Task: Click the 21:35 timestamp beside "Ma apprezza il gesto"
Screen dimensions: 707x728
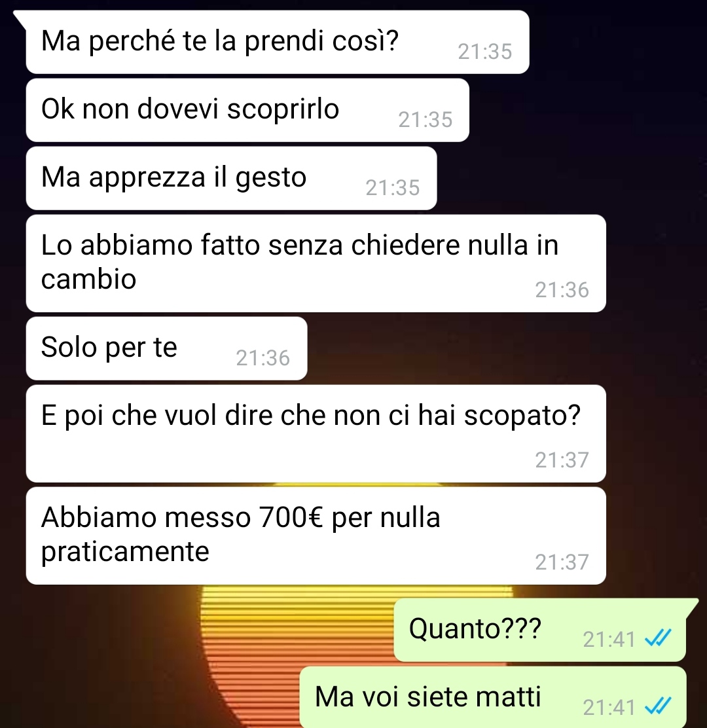Action: [393, 188]
